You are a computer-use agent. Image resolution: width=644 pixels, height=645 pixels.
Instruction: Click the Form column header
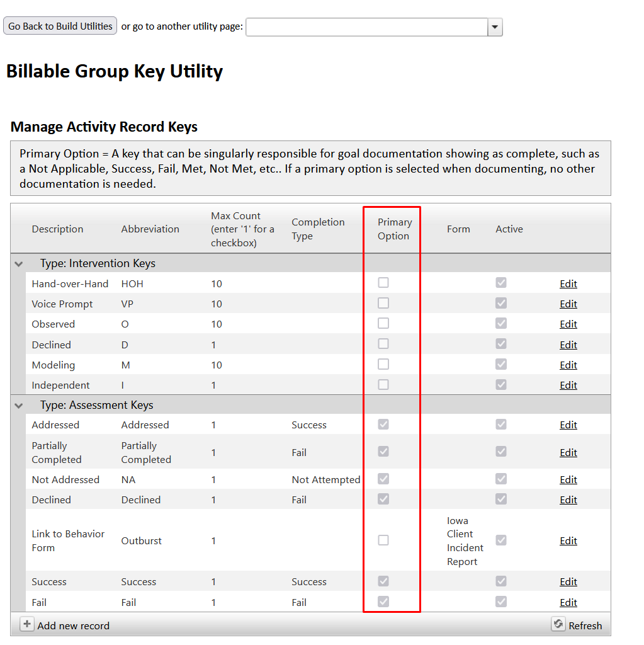[x=458, y=229]
